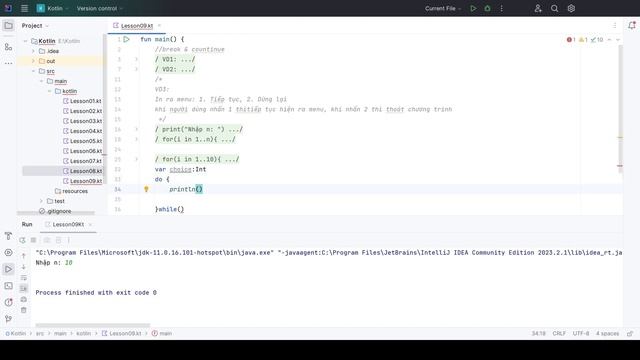
Task: Open the Project view selector dropdown
Action: [35, 26]
